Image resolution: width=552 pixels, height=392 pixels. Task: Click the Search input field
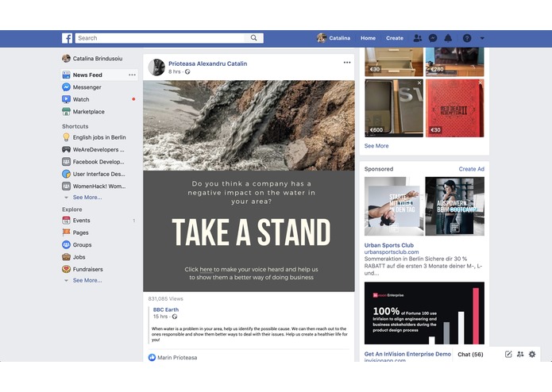click(x=160, y=38)
